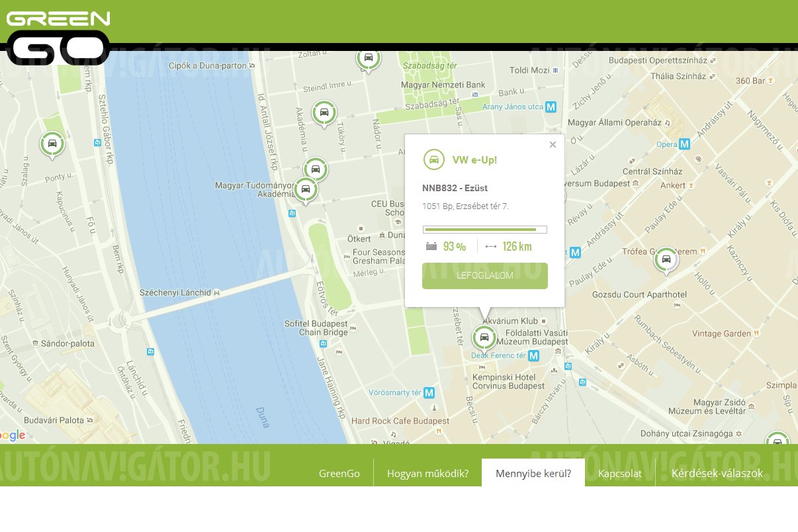Select the Mennyibe kerül? tab
Screen dimensions: 798x532
533,473
